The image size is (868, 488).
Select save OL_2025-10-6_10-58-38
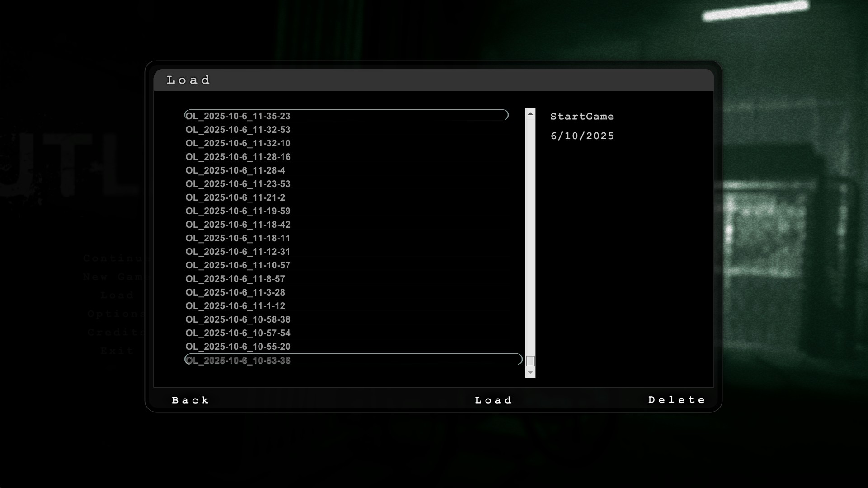click(238, 319)
